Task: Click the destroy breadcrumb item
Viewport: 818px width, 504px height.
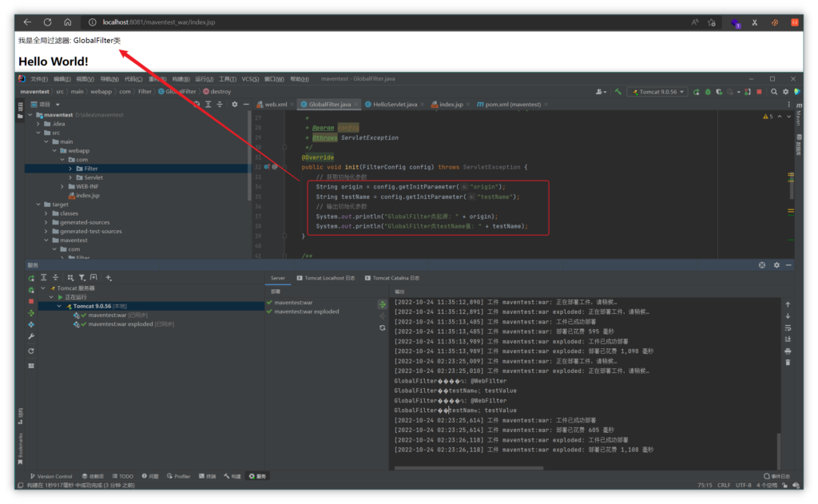Action: click(x=217, y=92)
